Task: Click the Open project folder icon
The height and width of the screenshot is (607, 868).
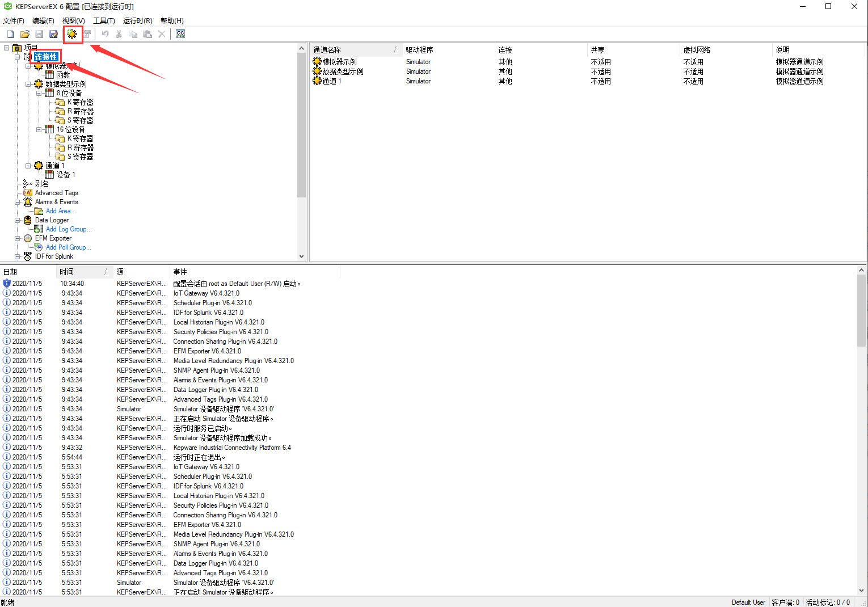Action: coord(25,34)
